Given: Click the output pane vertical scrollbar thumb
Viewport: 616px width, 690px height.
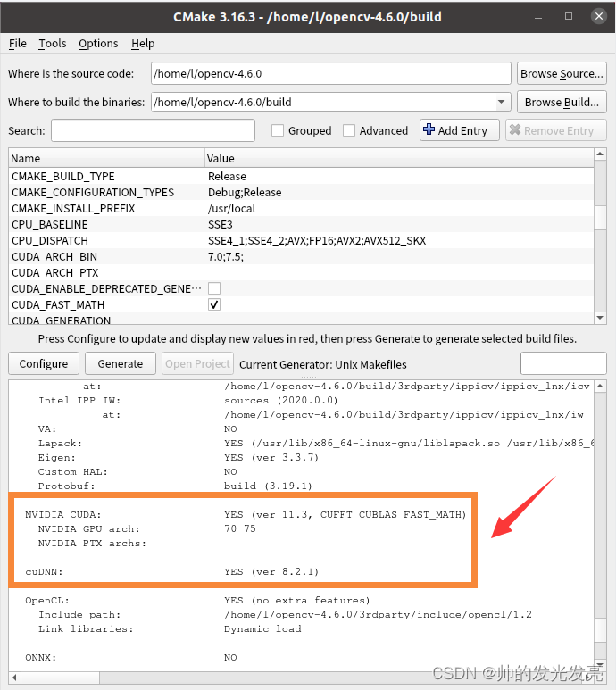Looking at the screenshot, I should pyautogui.click(x=600, y=630).
